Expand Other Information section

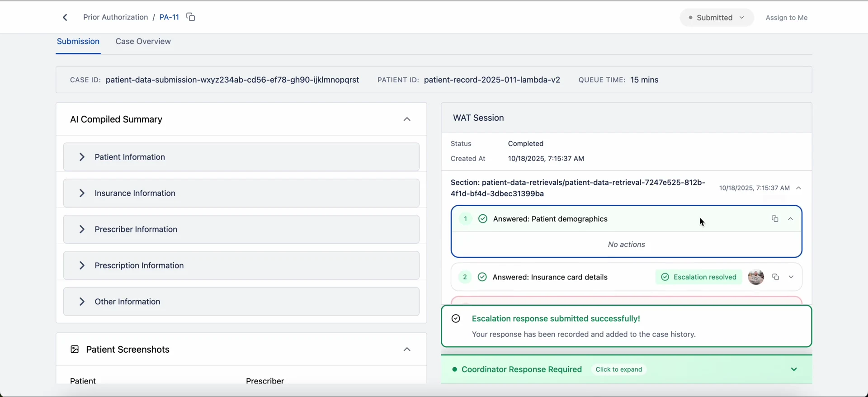point(241,302)
